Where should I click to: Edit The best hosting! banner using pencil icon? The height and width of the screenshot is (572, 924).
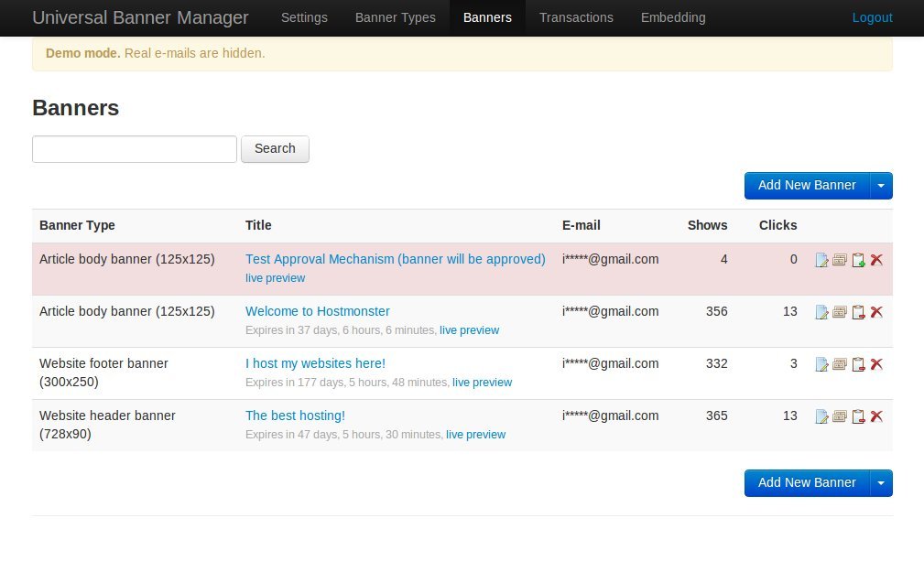821,417
